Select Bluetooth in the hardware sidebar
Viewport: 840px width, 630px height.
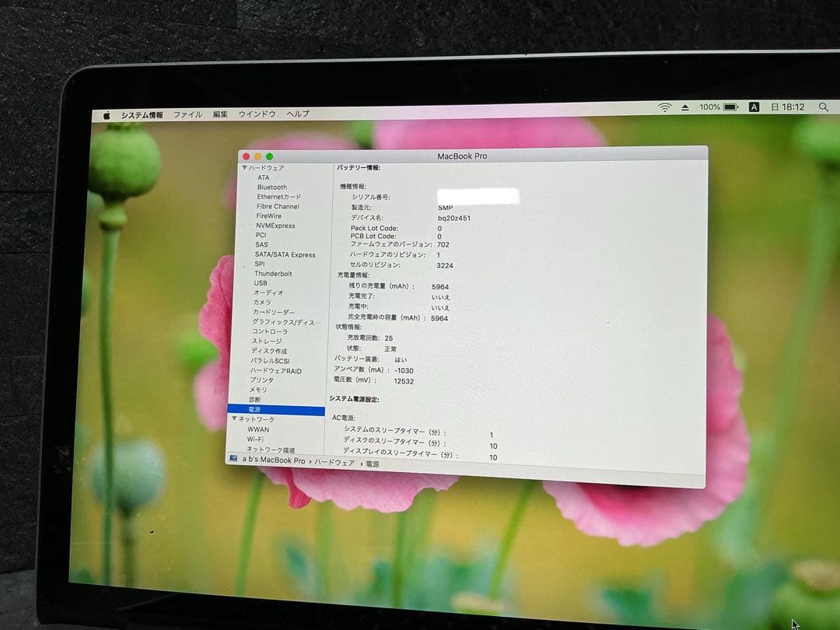tap(274, 187)
